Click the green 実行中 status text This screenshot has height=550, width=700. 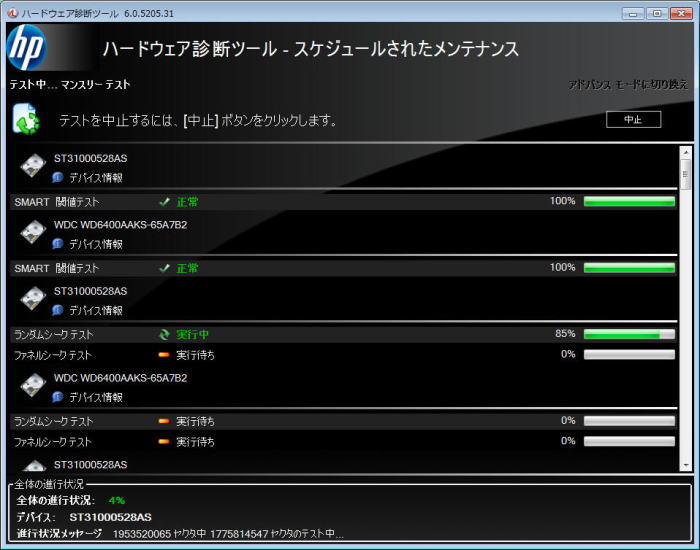tap(192, 334)
